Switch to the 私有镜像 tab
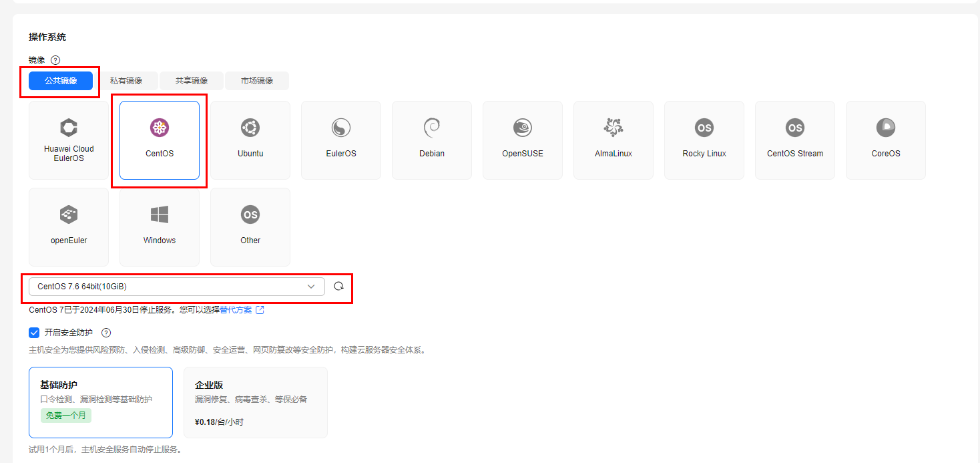980x463 pixels. tap(126, 81)
